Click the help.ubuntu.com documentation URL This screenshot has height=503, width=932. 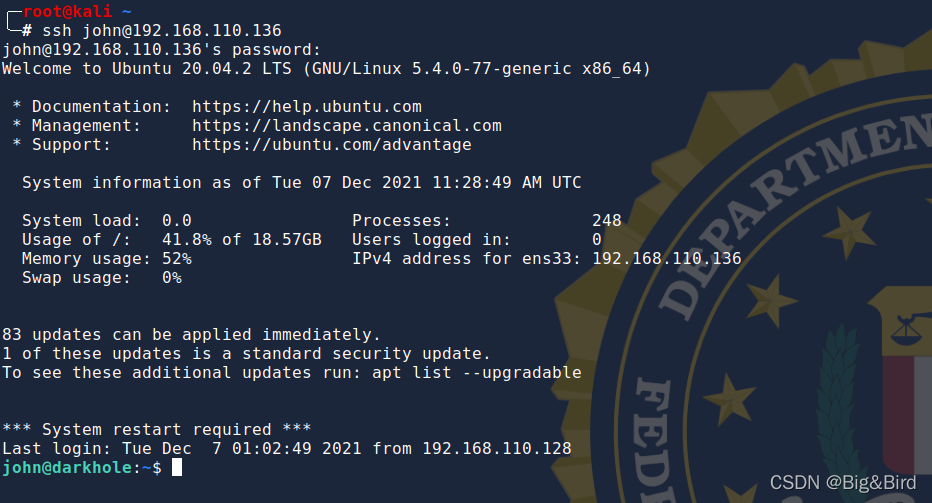307,107
